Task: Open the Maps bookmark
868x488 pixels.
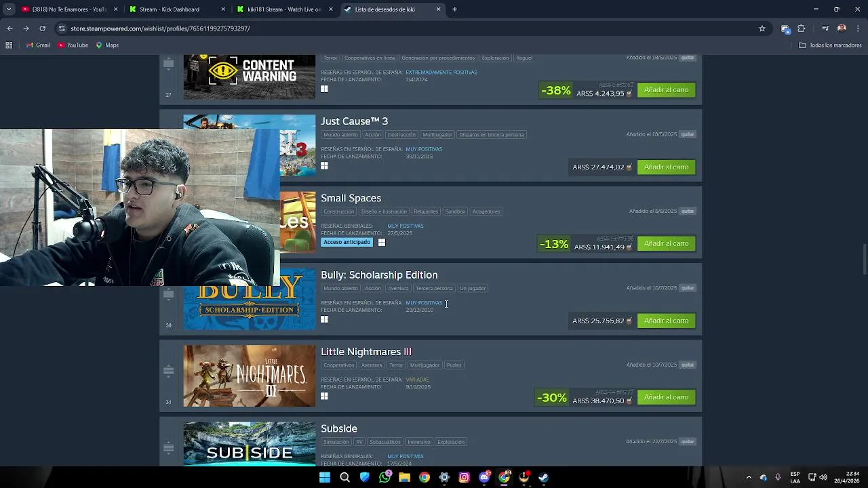Action: 107,45
